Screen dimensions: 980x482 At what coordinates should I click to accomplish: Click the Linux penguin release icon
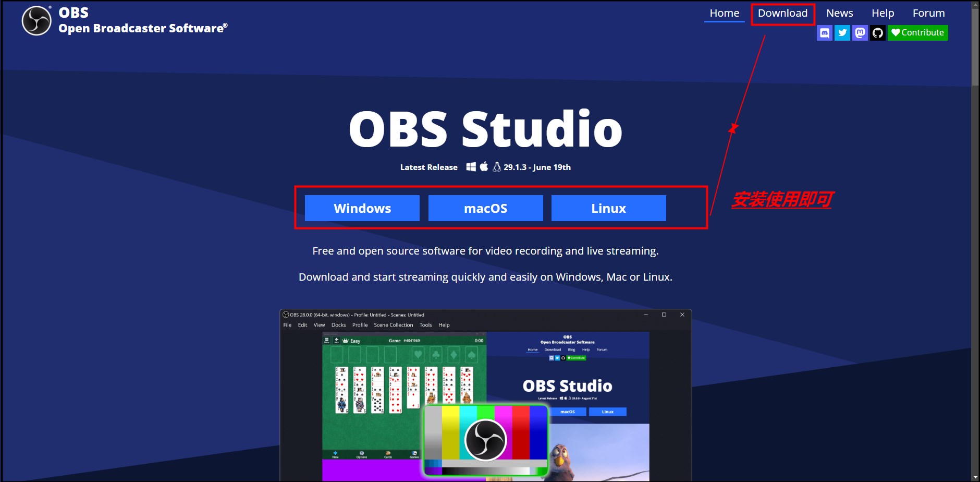click(x=497, y=166)
